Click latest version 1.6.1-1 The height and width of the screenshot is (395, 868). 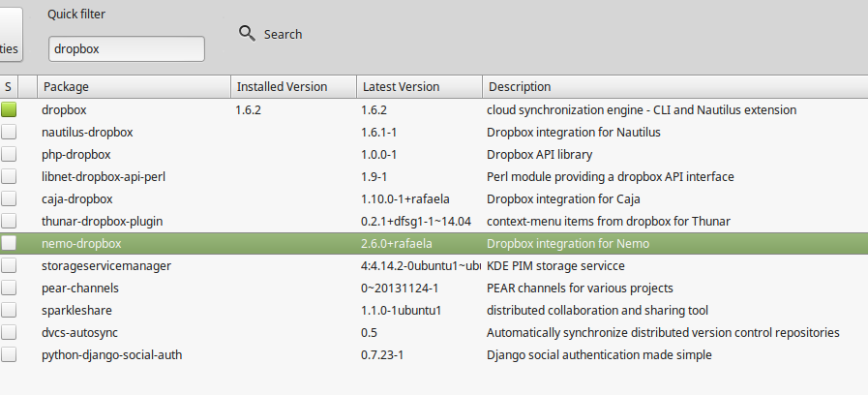point(378,132)
